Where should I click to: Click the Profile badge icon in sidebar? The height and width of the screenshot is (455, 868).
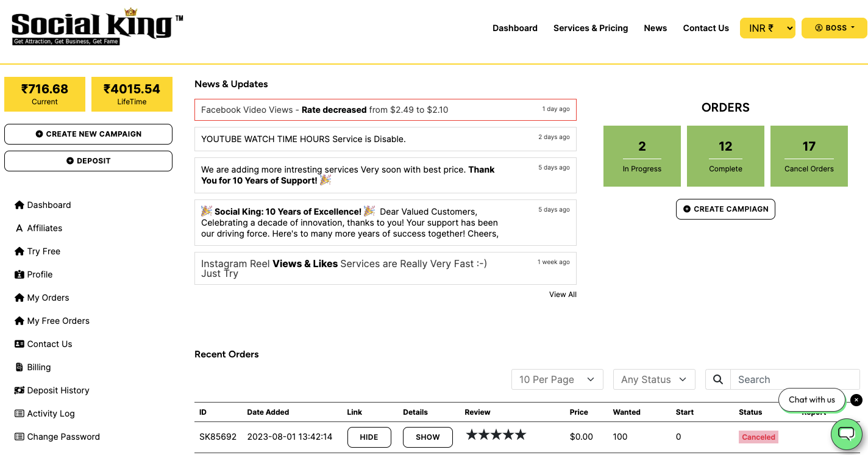20,274
